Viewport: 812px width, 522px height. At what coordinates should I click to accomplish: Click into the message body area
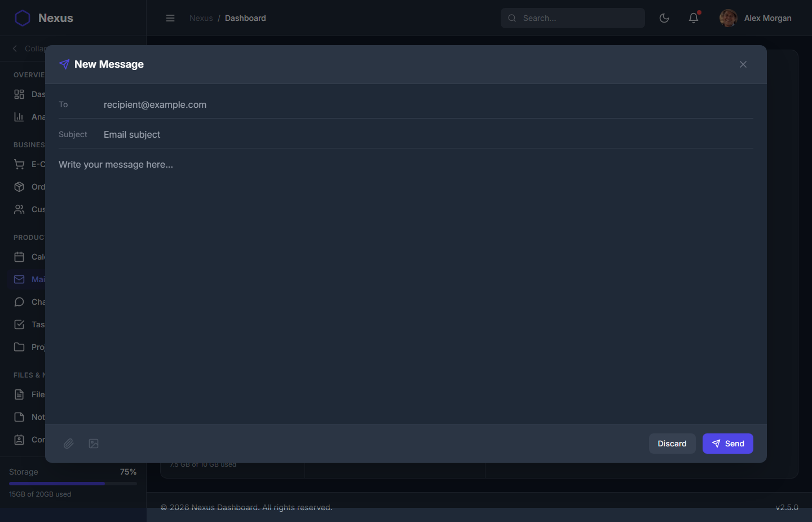[405, 286]
